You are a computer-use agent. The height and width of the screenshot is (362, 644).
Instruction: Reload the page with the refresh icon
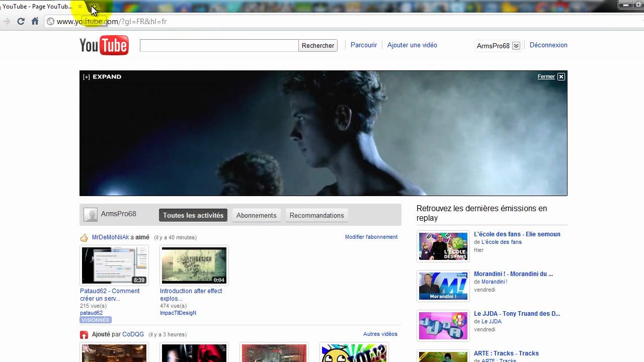(x=21, y=21)
